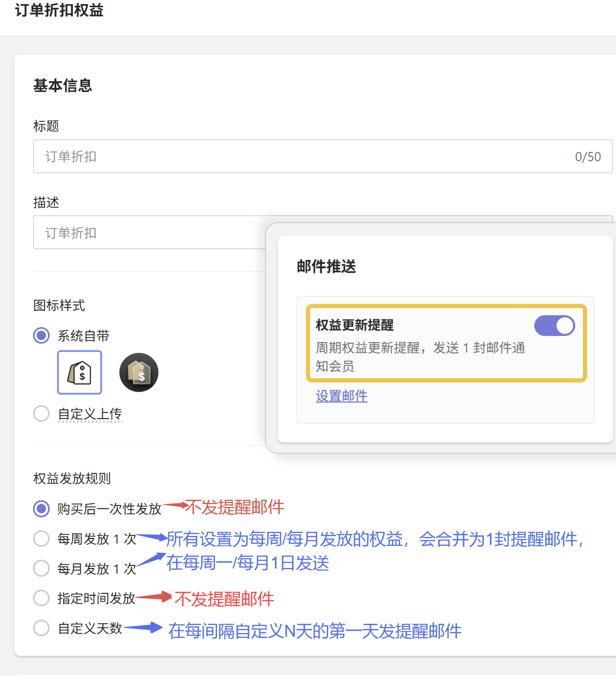616x676 pixels.
Task: Click the 0/50 character counter in title
Action: point(588,157)
